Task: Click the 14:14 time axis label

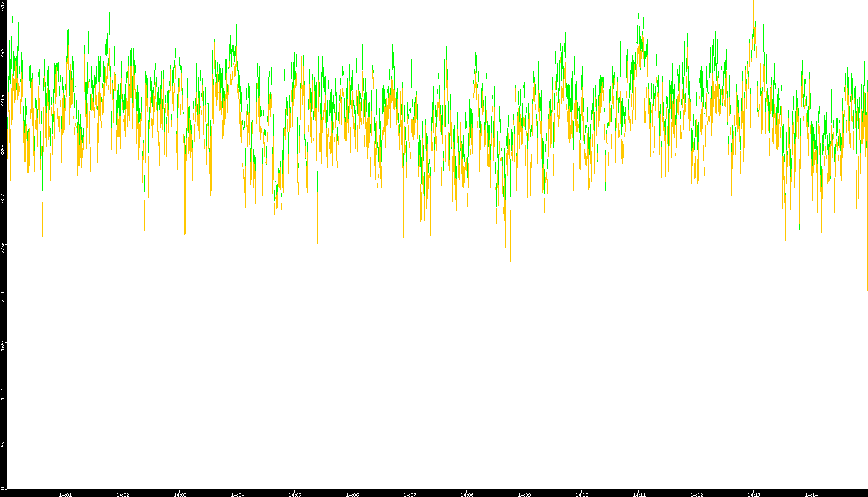Action: click(x=811, y=495)
